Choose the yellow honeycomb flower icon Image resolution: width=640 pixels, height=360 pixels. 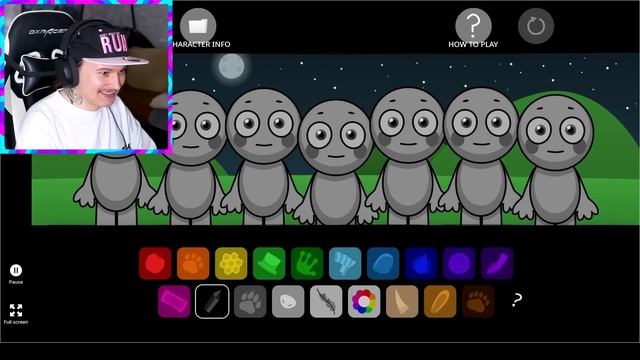point(231,263)
